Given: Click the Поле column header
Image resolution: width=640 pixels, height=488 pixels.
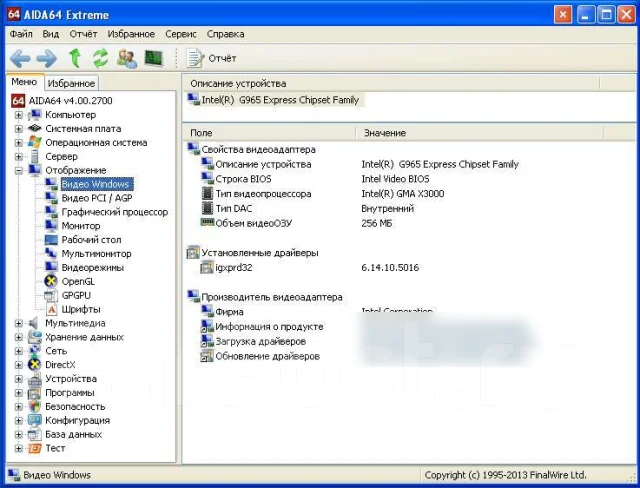Looking at the screenshot, I should (269, 133).
